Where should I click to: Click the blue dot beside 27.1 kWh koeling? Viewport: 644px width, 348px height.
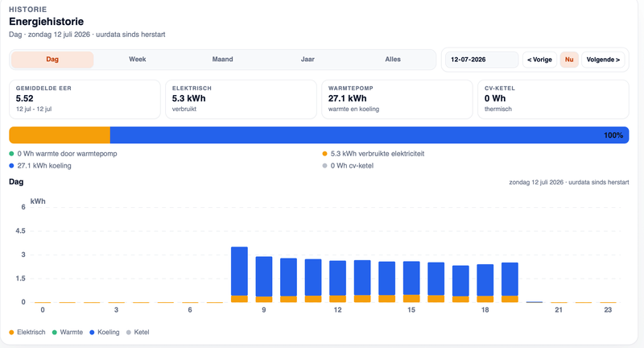coord(11,166)
